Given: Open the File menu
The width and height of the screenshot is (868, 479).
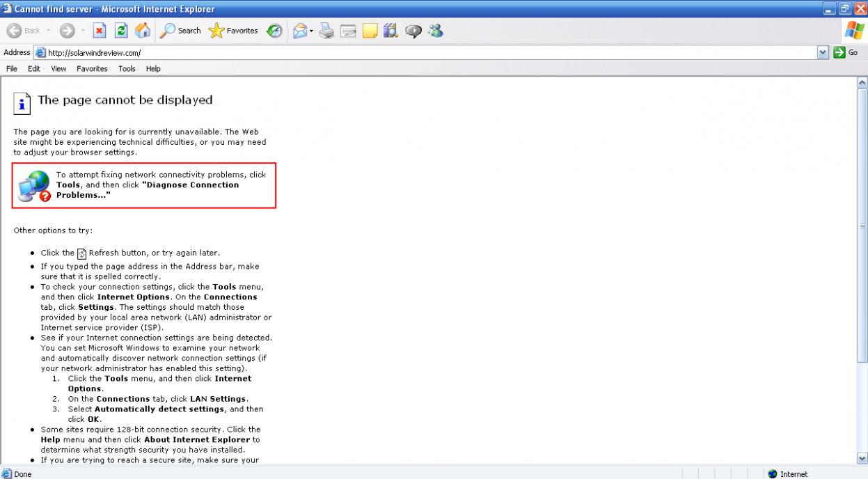Looking at the screenshot, I should 12,68.
